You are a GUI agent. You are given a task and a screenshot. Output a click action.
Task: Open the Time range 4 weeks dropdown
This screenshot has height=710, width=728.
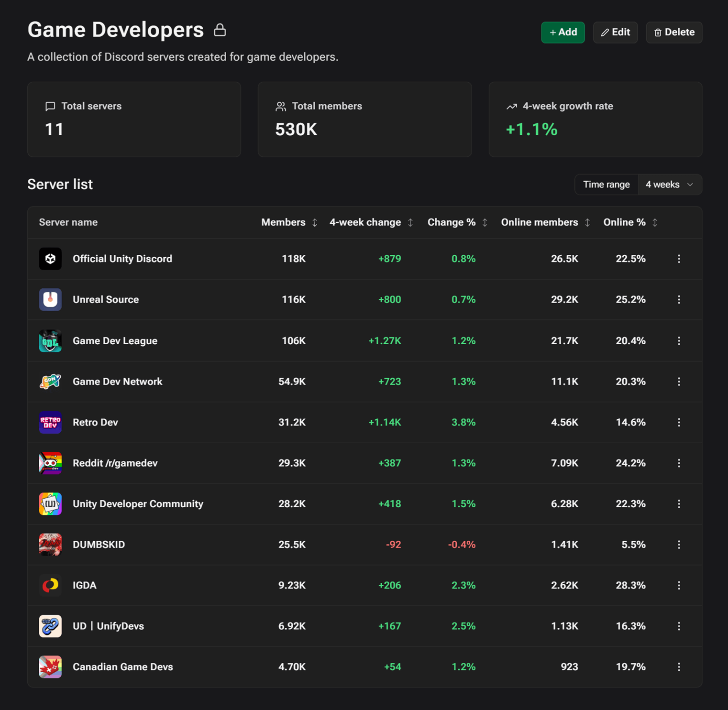[x=669, y=185]
